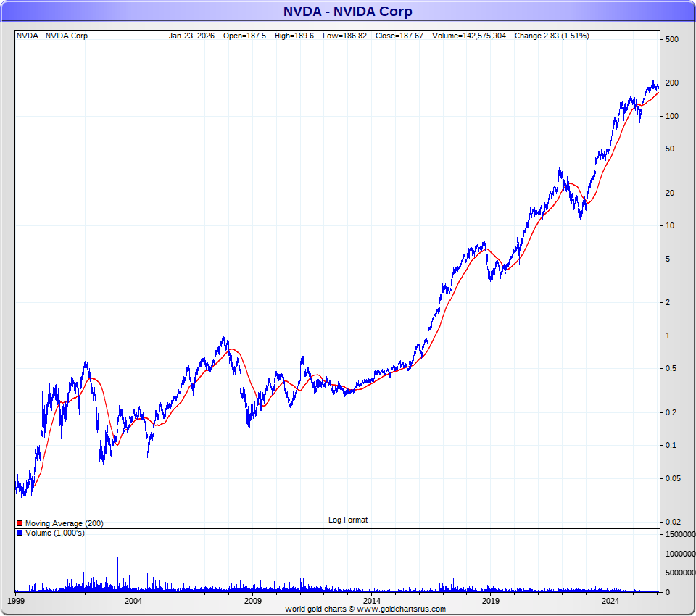Click the '2' price axis label
The width and height of the screenshot is (696, 616).
(668, 302)
